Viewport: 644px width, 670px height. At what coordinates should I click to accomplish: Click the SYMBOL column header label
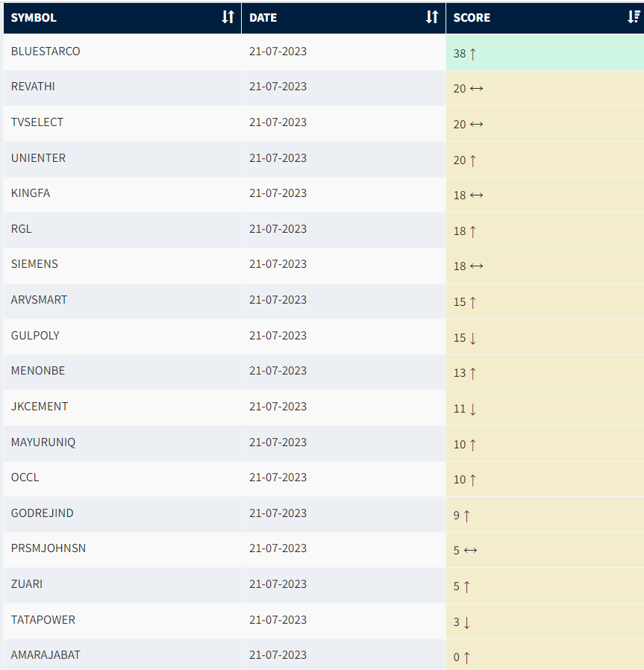(34, 17)
